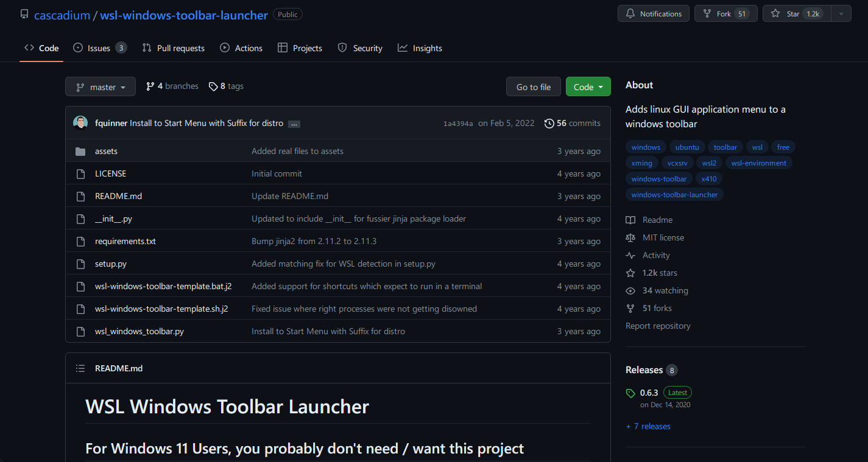Select the windows-toolbar-launcher topic tag
The height and width of the screenshot is (462, 868).
[x=674, y=195]
